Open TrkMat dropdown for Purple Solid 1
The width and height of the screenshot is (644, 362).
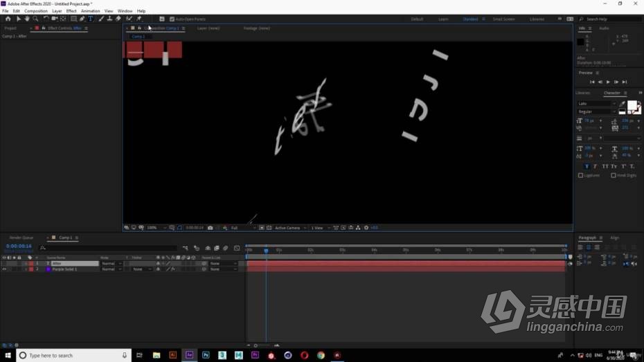point(142,269)
